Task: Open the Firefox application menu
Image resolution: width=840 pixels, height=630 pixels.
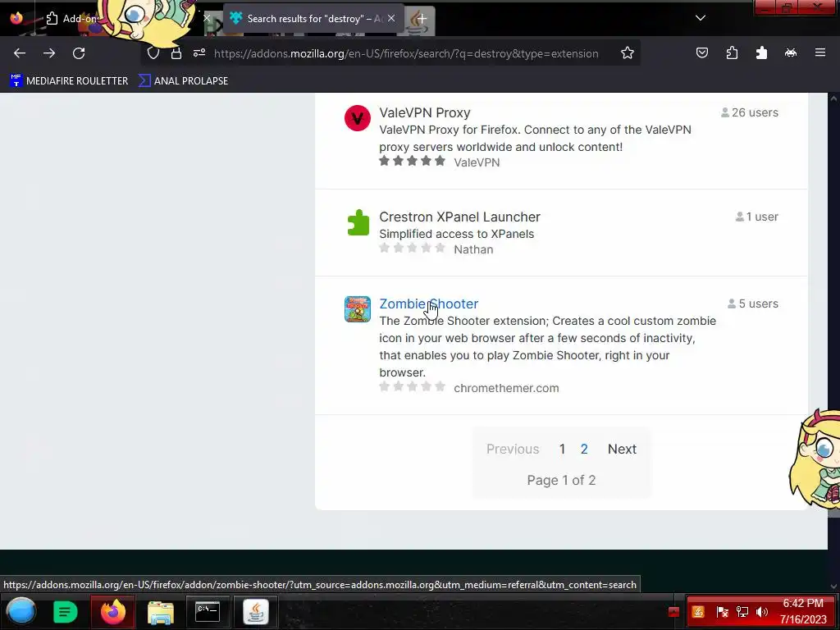Action: tap(820, 53)
